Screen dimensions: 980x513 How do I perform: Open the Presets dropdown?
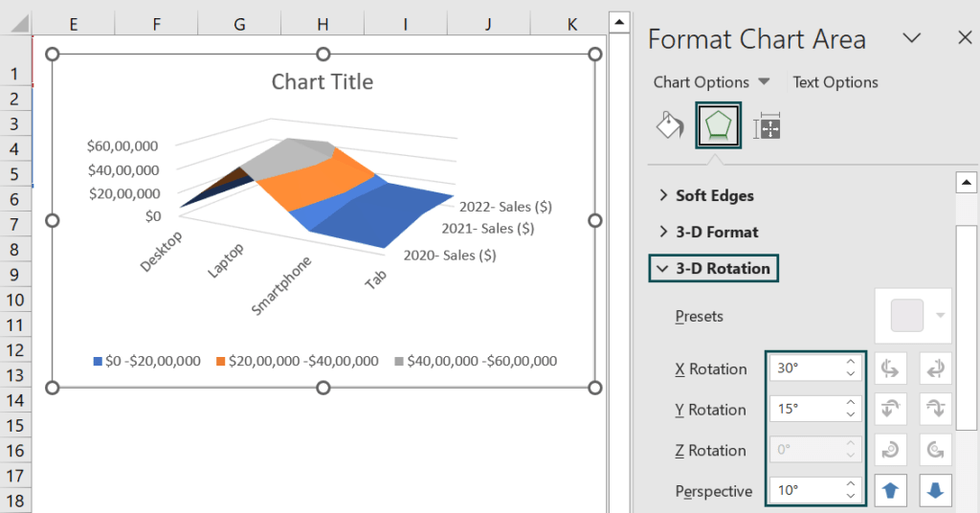[x=913, y=316]
